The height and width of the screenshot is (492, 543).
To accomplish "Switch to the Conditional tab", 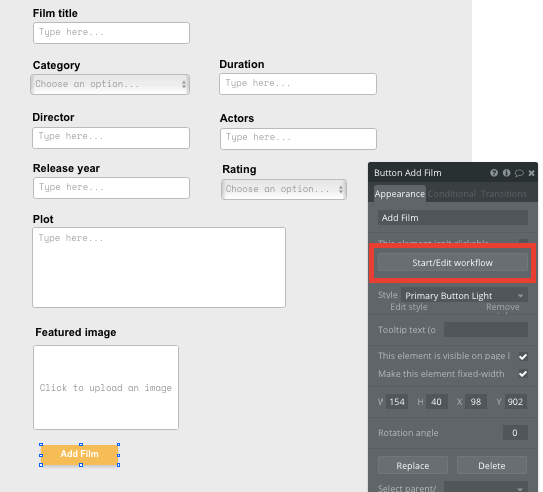I will [x=452, y=194].
